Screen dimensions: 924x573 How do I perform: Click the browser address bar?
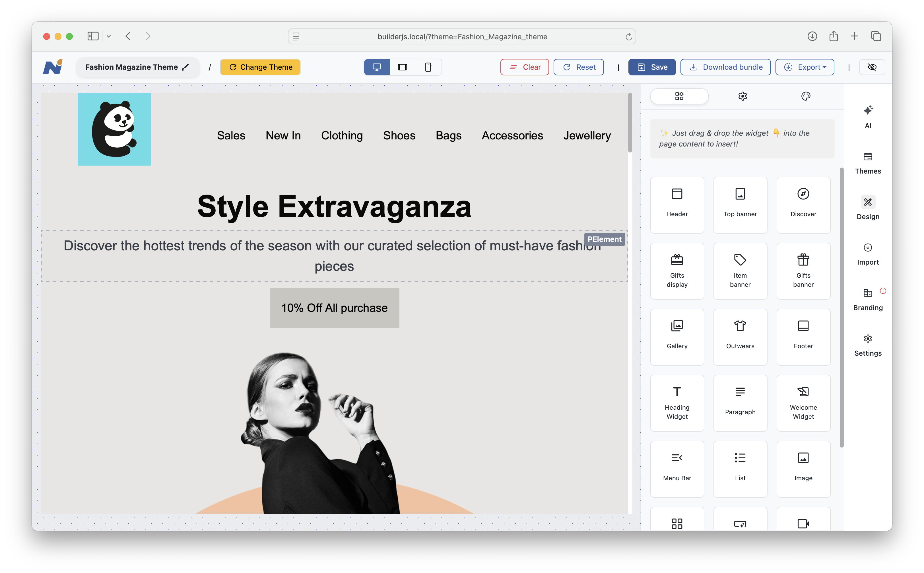462,36
